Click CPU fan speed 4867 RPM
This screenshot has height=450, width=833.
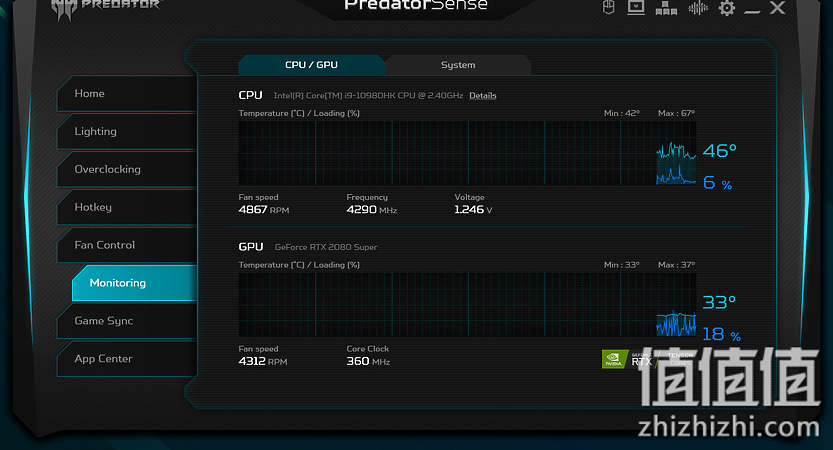[x=264, y=210]
